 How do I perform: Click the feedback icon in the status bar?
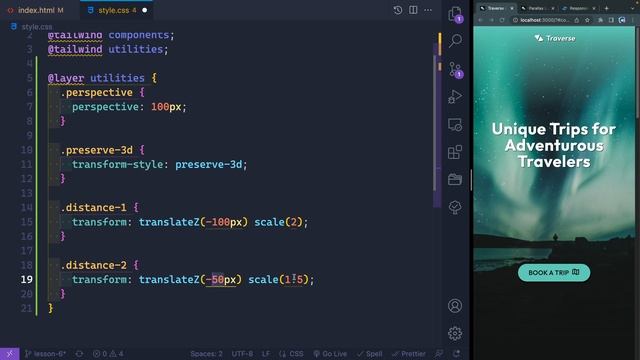(x=439, y=353)
